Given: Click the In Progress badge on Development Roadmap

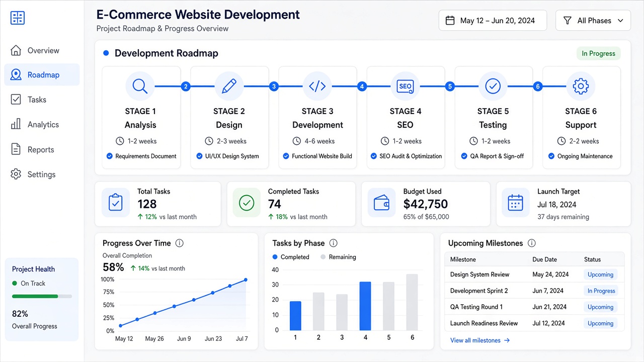Looking at the screenshot, I should (599, 53).
